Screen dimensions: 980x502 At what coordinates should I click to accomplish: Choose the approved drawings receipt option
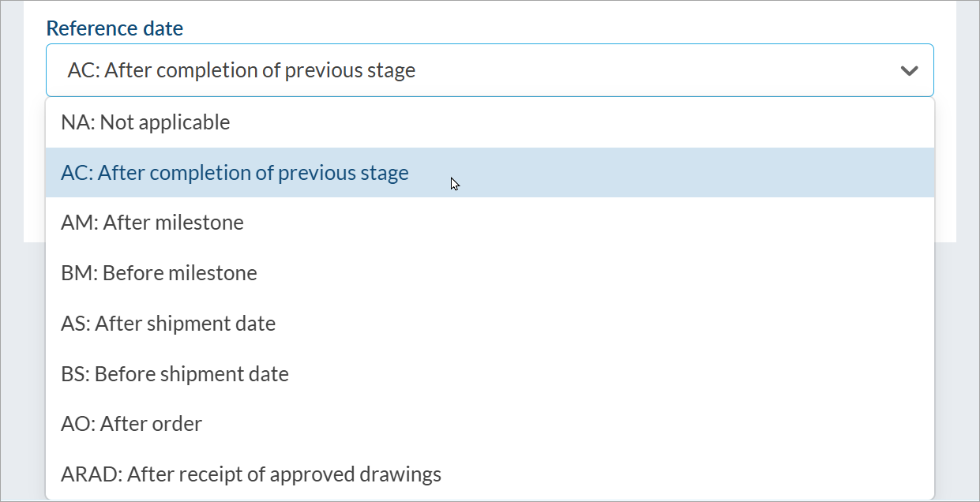point(251,474)
